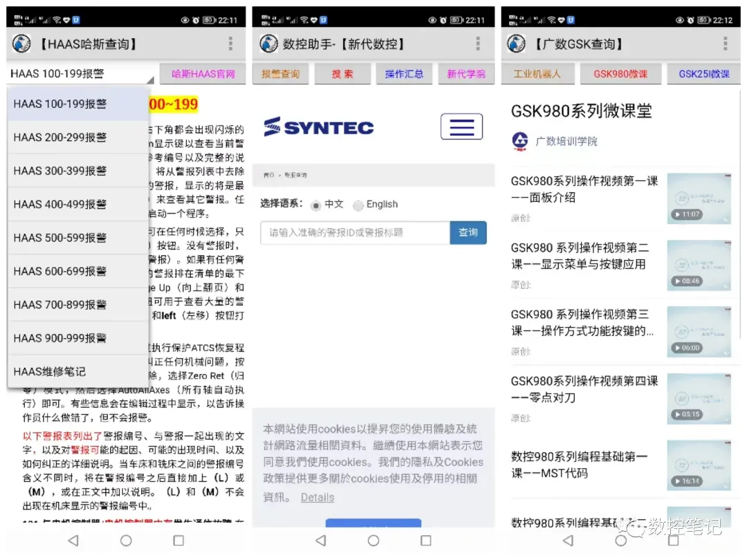Choose HAAS 500-599报警 from dropdown list
This screenshot has height=560, width=747.
coord(79,238)
